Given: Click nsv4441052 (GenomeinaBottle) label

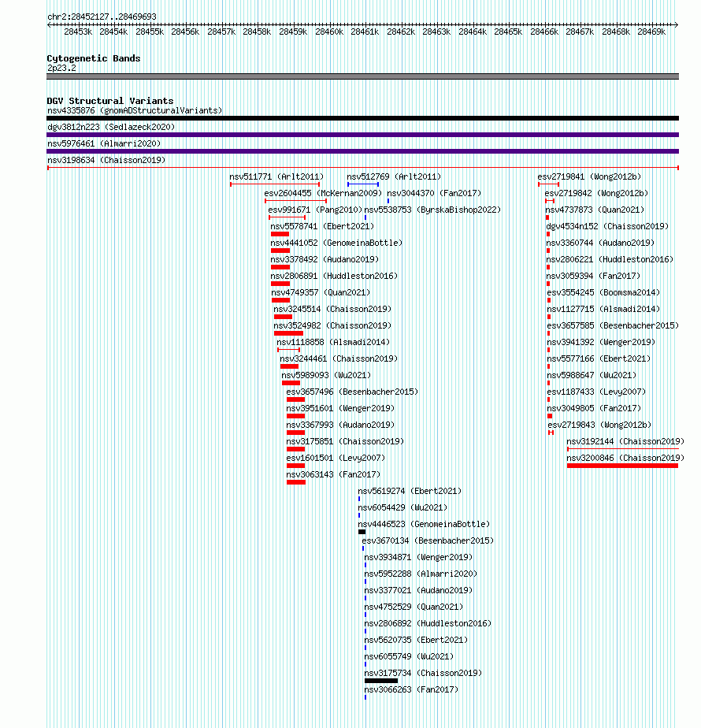Looking at the screenshot, I should pyautogui.click(x=336, y=243).
